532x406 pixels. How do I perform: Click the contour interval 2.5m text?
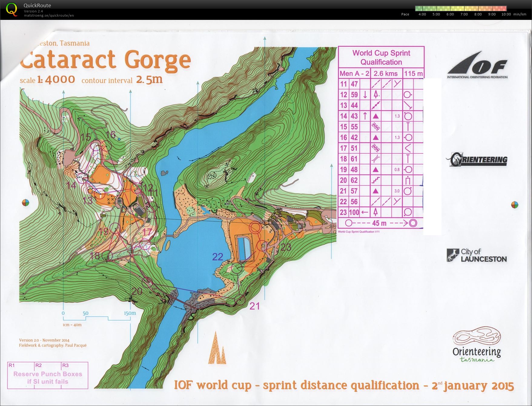(x=122, y=80)
